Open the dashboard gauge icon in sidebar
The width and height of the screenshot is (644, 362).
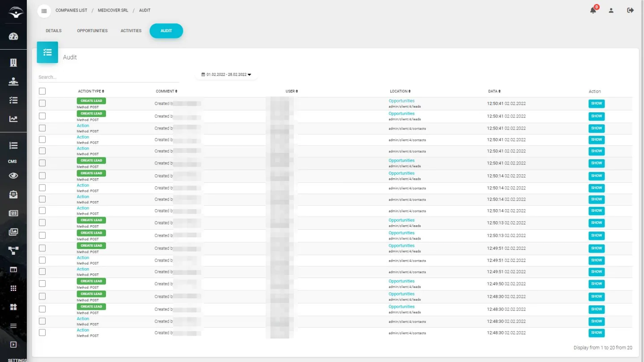(x=13, y=37)
